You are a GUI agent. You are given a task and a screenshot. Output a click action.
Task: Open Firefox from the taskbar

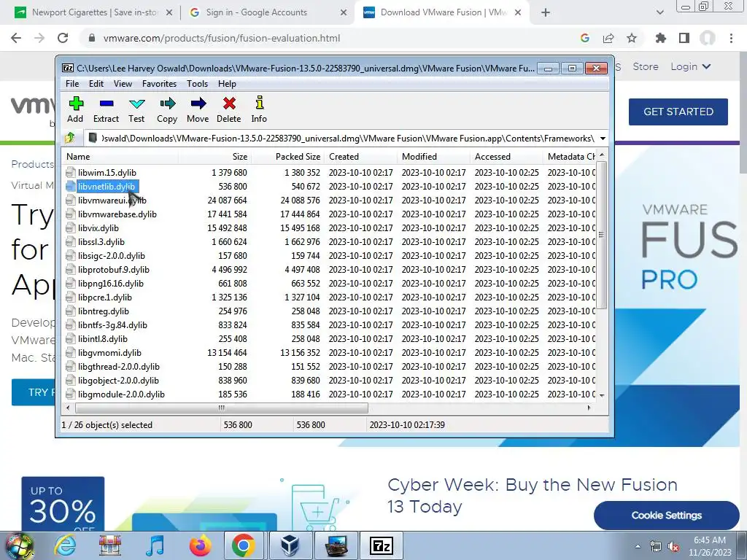coord(200,545)
